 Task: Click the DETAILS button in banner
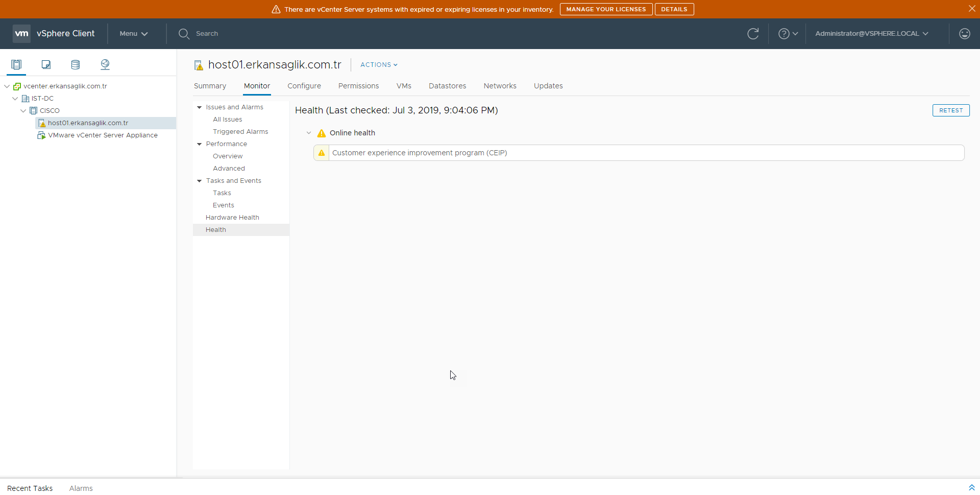coord(674,9)
